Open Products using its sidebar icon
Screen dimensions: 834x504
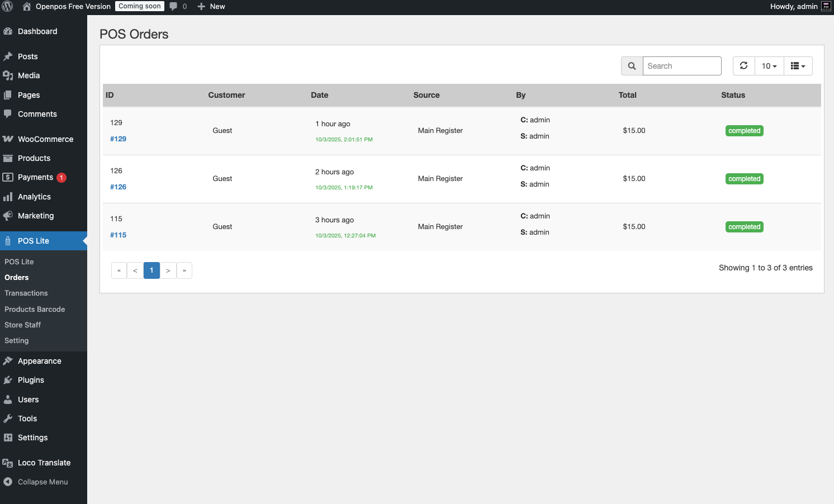pyautogui.click(x=8, y=158)
